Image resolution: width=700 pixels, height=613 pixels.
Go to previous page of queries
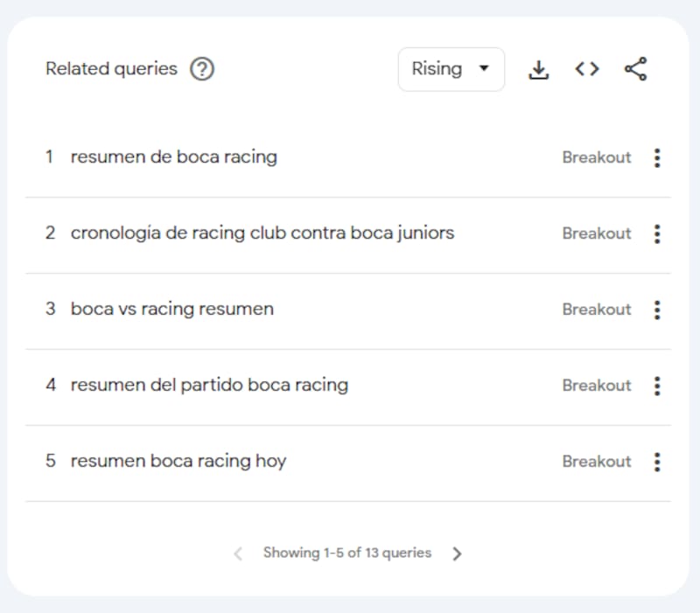click(x=238, y=554)
